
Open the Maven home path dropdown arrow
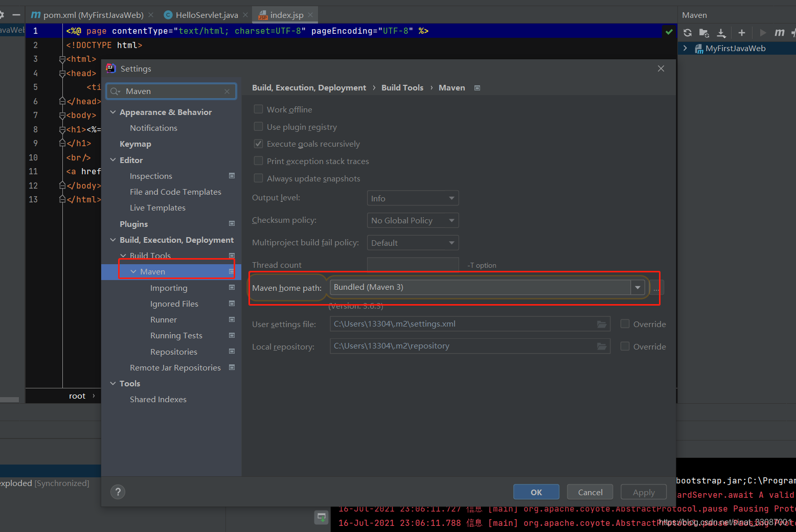click(x=638, y=288)
